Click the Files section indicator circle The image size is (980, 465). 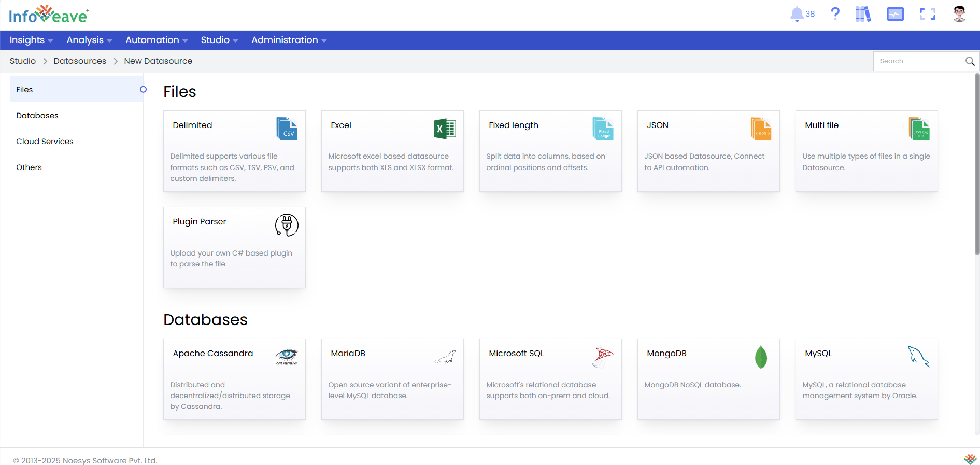pos(143,89)
